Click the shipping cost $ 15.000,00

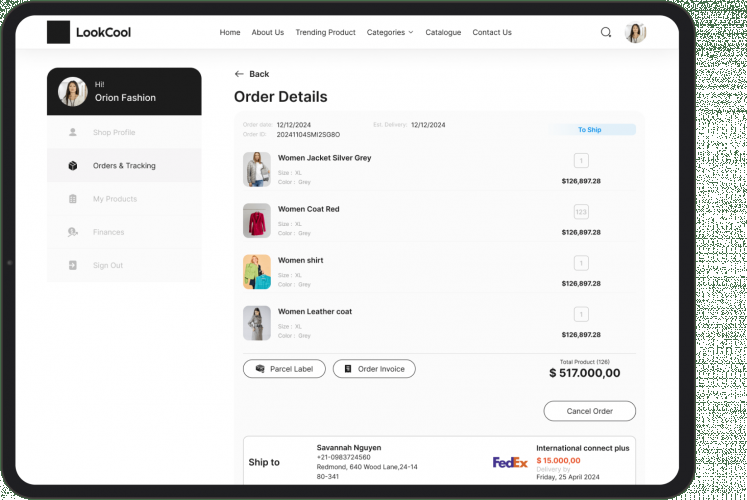coord(558,460)
